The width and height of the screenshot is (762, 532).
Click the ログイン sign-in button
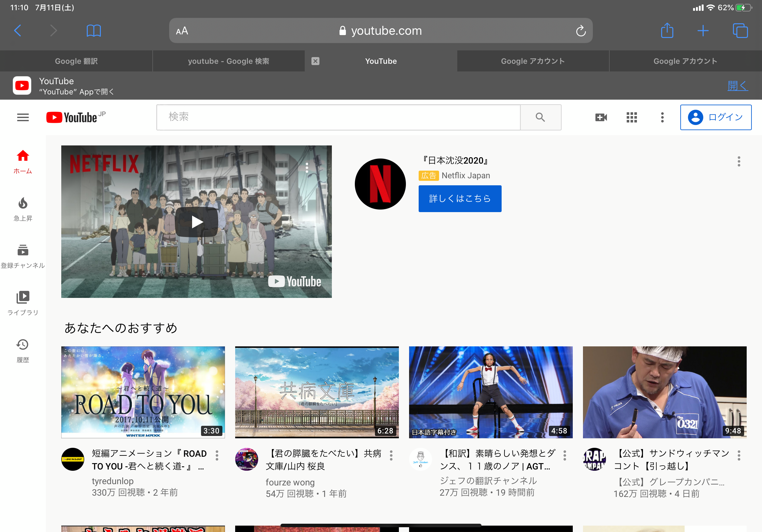point(715,117)
